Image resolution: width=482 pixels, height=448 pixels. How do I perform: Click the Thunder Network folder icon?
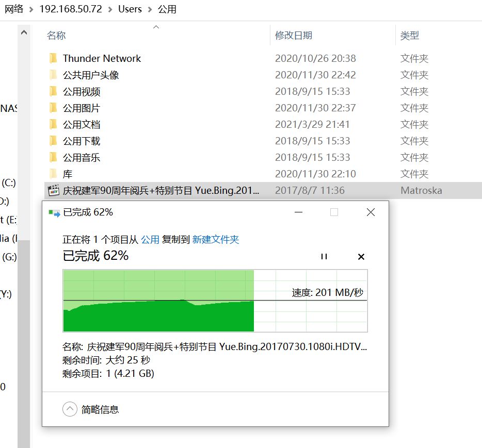pyautogui.click(x=53, y=58)
